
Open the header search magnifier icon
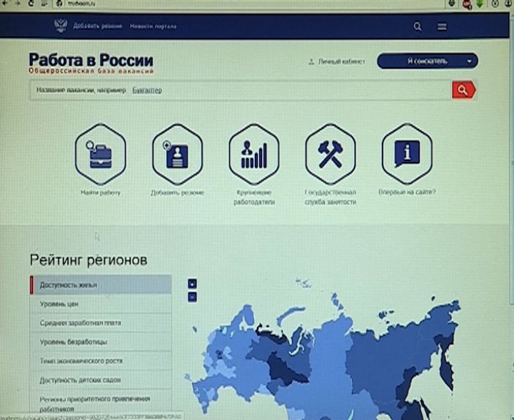pyautogui.click(x=418, y=26)
